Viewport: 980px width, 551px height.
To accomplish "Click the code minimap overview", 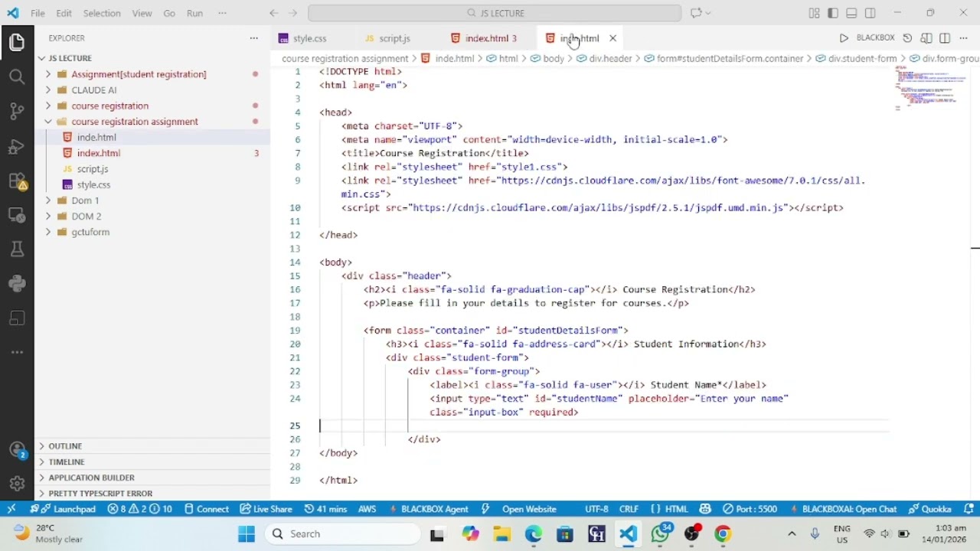I will tap(930, 88).
